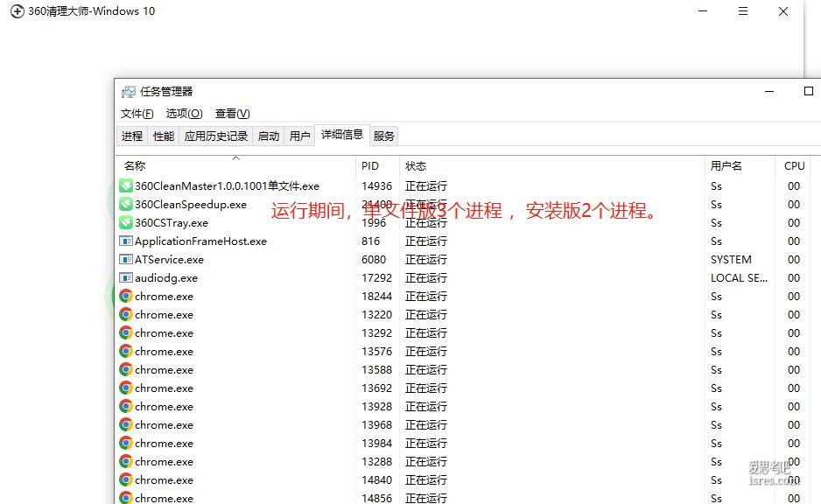The width and height of the screenshot is (821, 504).
Task: Close the 360清理大师 window
Action: point(783,11)
